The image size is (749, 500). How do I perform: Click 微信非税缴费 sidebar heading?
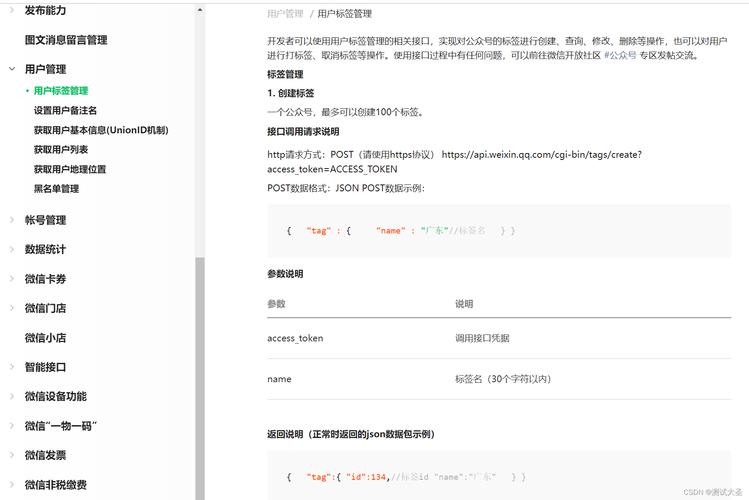pos(56,485)
